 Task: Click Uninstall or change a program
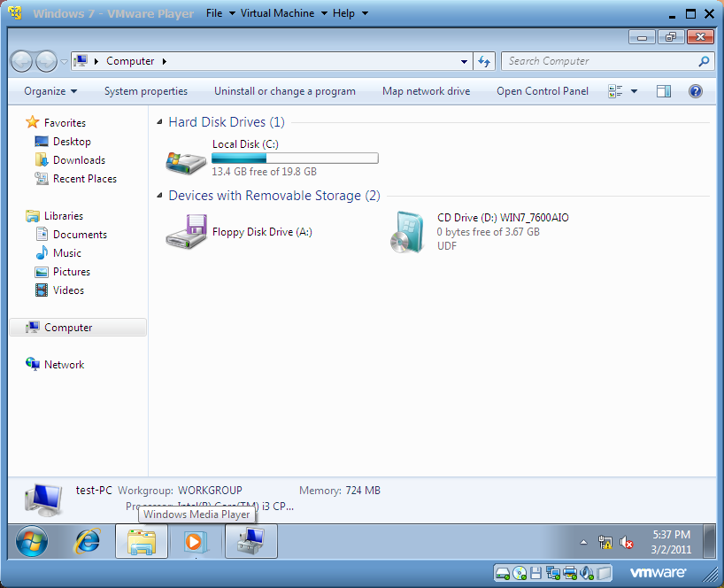(285, 91)
